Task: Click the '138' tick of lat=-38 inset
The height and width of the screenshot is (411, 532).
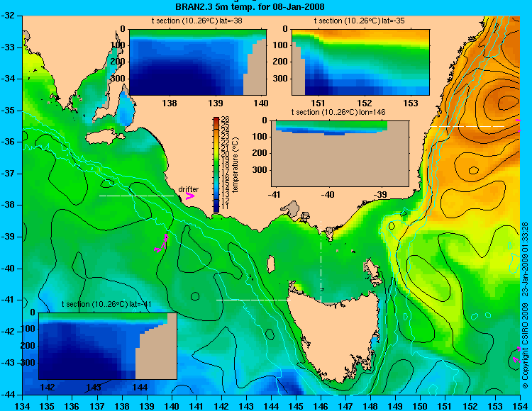Action: 170,103
